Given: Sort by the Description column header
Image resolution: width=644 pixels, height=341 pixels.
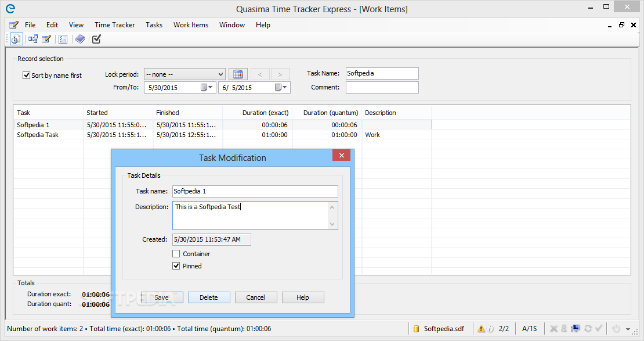Looking at the screenshot, I should pos(397,113).
